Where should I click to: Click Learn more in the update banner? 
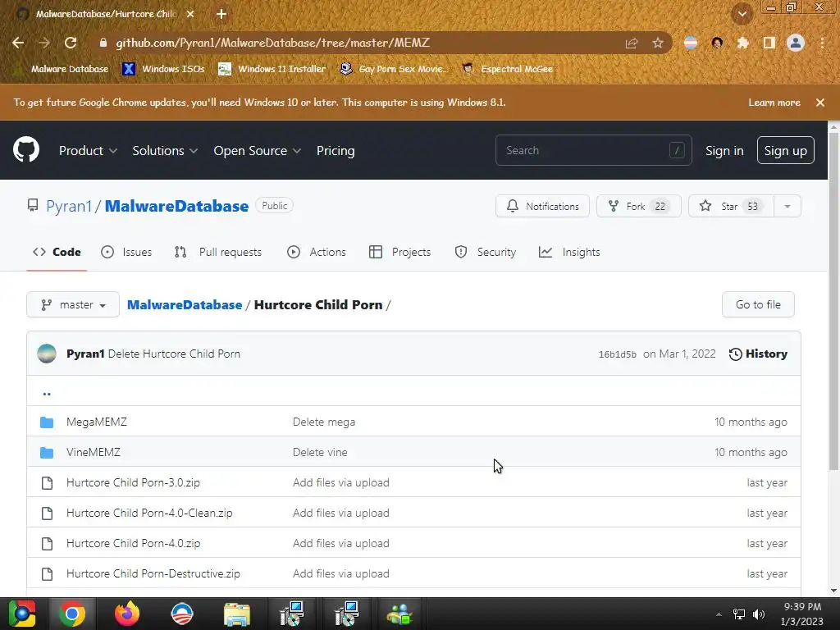[774, 103]
